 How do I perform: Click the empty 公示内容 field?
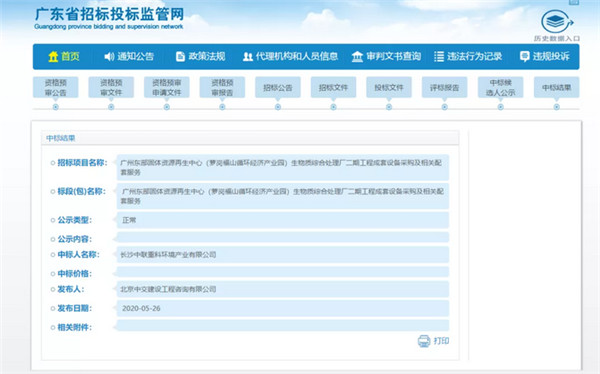coord(282,237)
